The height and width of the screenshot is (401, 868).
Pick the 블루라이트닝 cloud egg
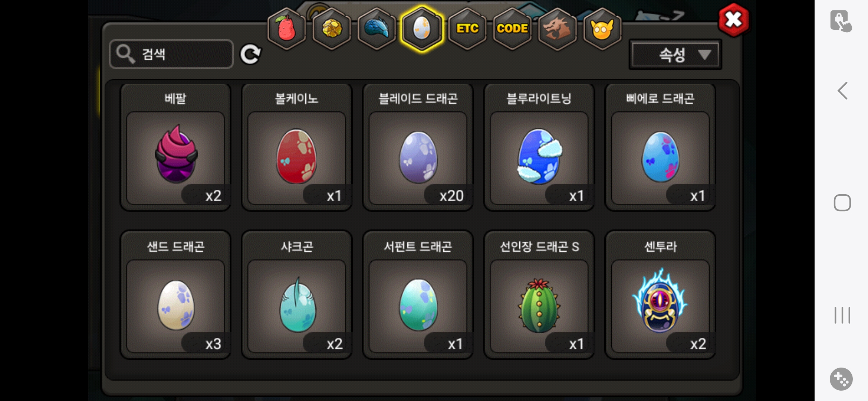point(539,147)
